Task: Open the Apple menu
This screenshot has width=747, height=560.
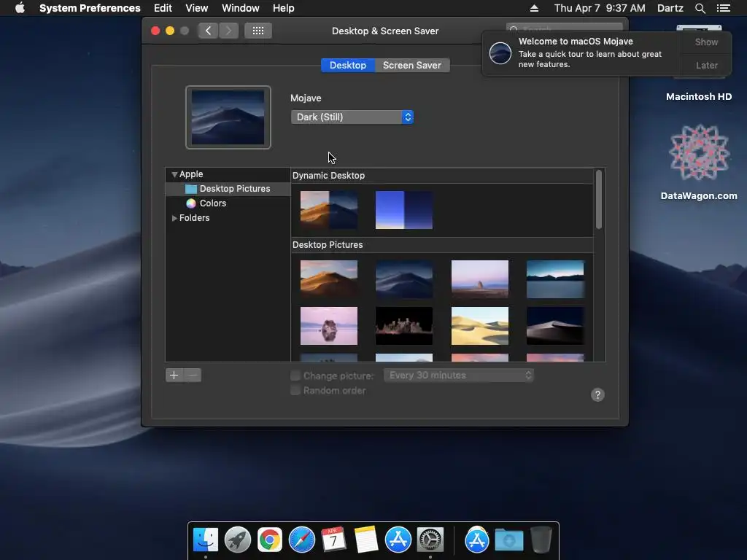Action: click(20, 8)
